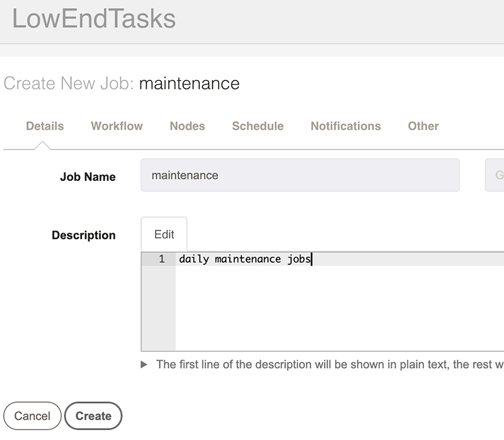The height and width of the screenshot is (440, 504).
Task: Switch to the Details tab
Action: pos(45,126)
